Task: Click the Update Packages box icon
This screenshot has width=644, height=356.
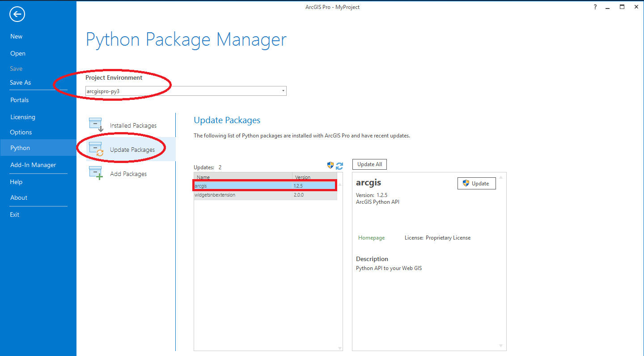Action: 96,149
